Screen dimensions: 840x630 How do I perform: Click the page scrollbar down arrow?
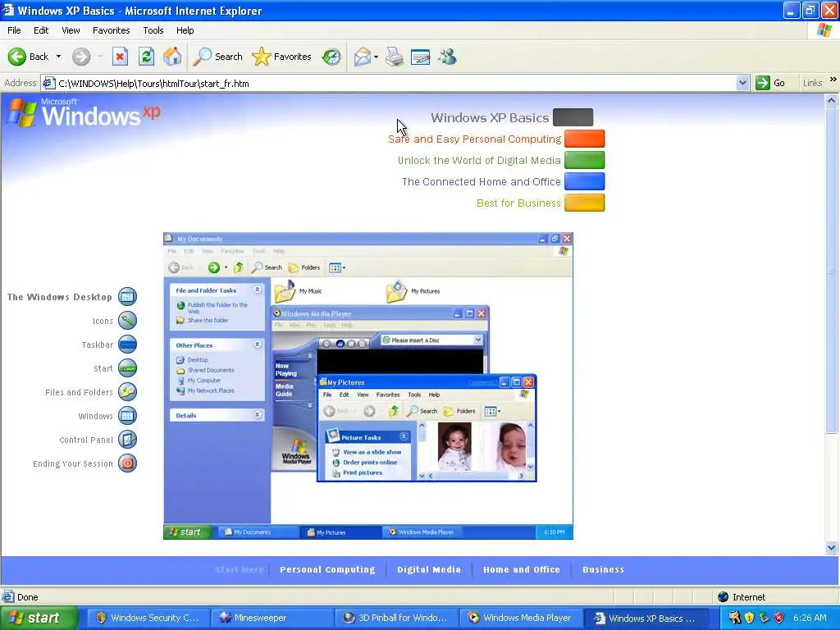click(832, 547)
